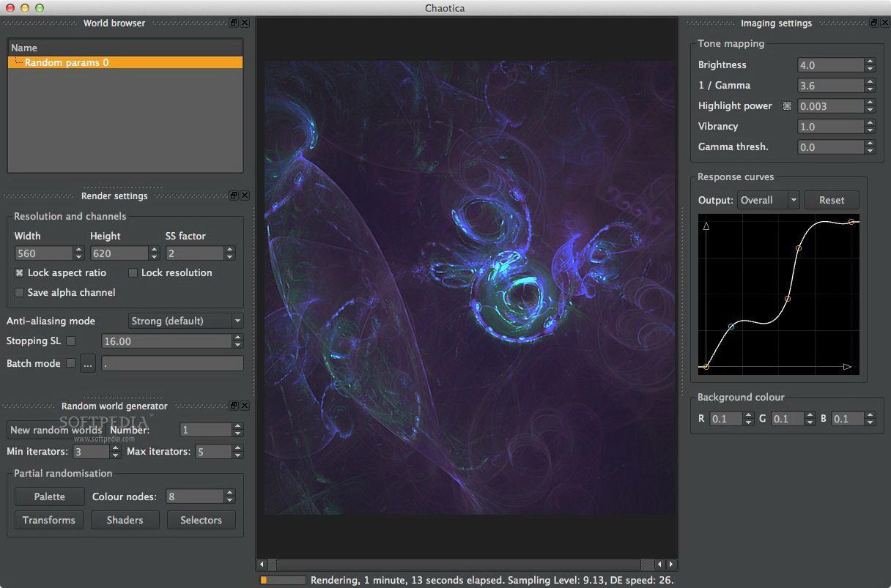Image resolution: width=891 pixels, height=588 pixels.
Task: Click the Width input field
Action: 44,253
